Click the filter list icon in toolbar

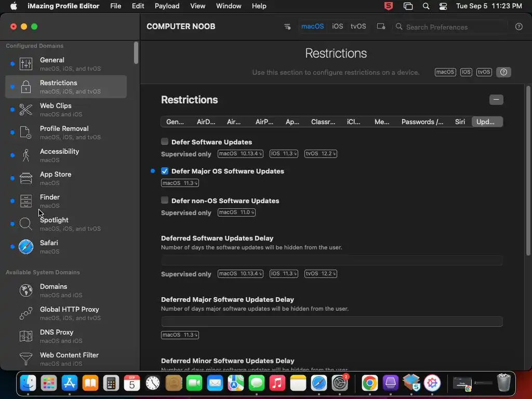[x=287, y=26]
